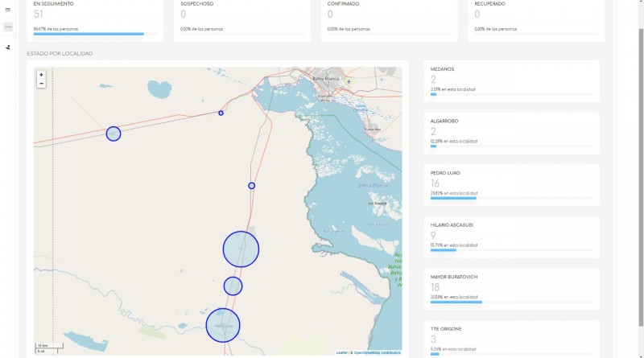The height and width of the screenshot is (358, 644).
Task: Select the TTE ORIGONE locality card
Action: 511,338
